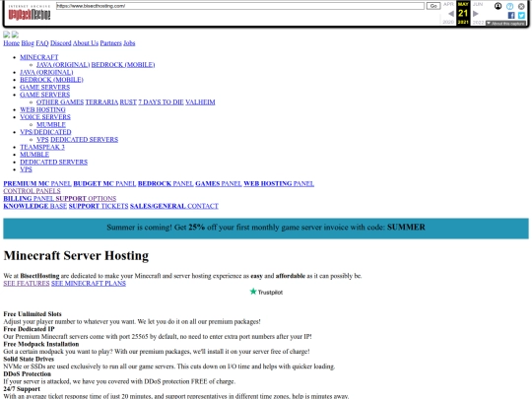Open the VPS/DEDICATED menu item
Screen dimensions: 532x399
pyautogui.click(x=45, y=132)
